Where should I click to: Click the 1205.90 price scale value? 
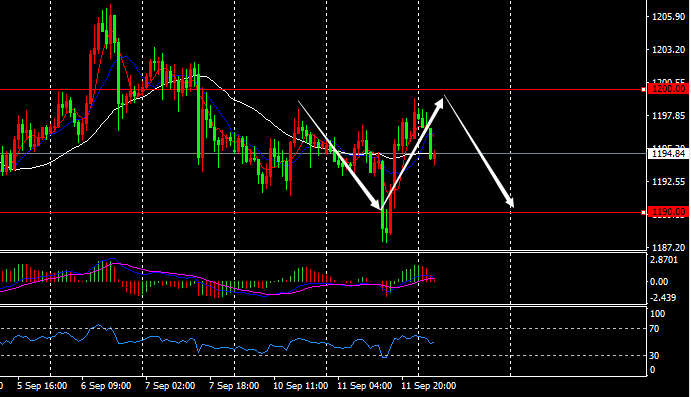[x=669, y=17]
